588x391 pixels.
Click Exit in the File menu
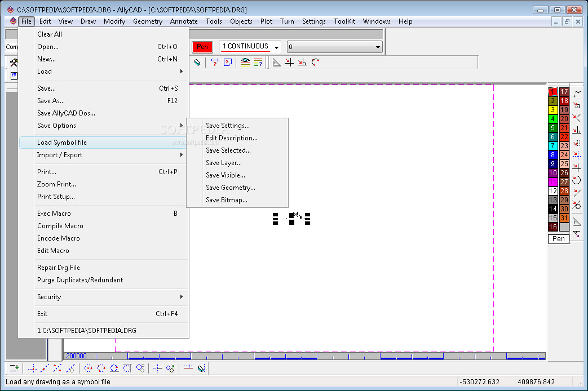[x=104, y=314]
